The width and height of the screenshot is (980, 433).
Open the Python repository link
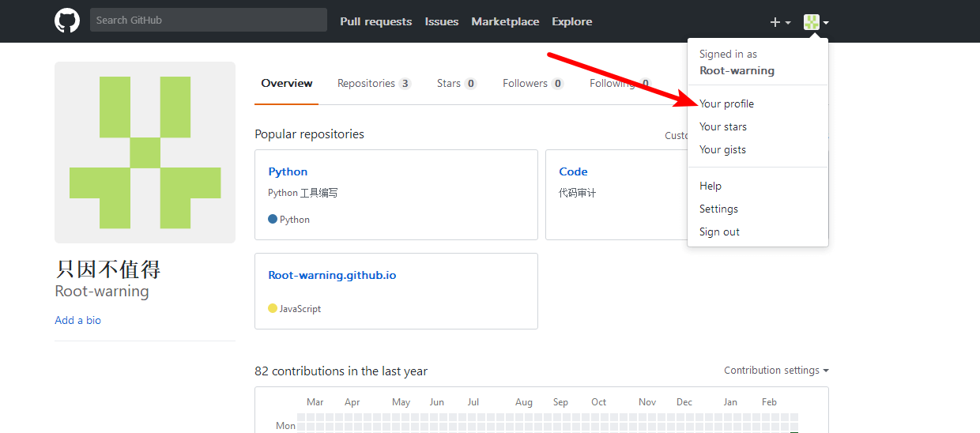coord(288,171)
